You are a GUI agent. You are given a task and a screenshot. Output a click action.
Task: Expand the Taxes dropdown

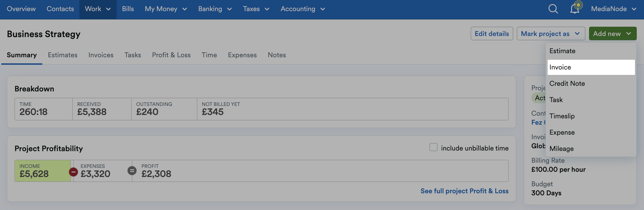click(256, 9)
